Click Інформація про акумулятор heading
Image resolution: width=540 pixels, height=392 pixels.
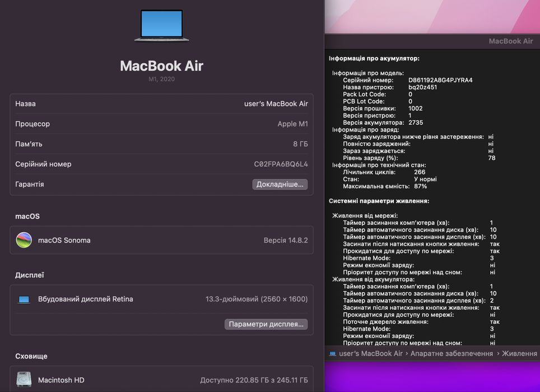pos(374,58)
